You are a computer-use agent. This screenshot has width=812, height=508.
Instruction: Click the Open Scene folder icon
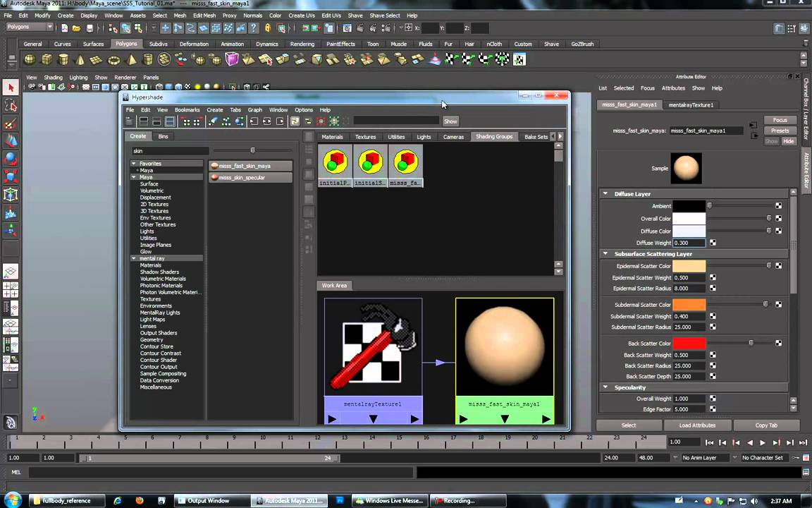tap(77, 28)
